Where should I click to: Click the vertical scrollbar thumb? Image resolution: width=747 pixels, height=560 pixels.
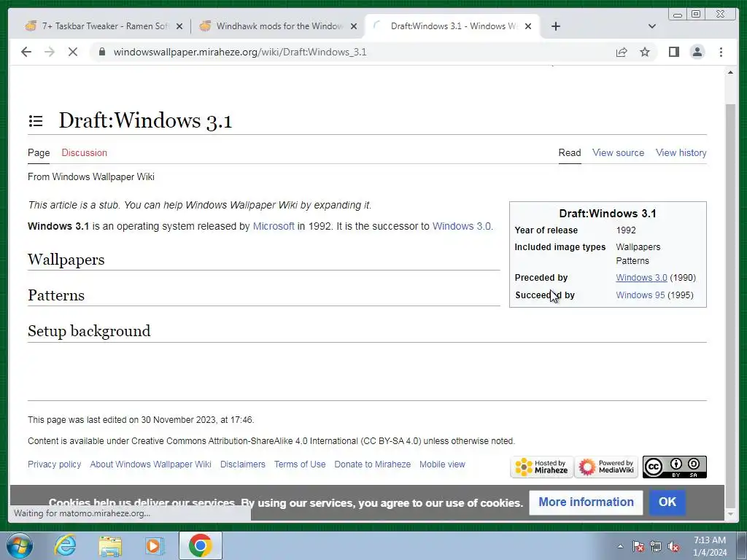(x=730, y=305)
